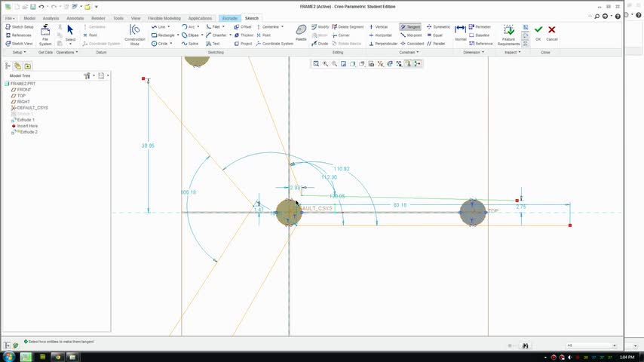Expand the Operations group dropdown
Viewport: 644px width, 362px height.
click(67, 52)
